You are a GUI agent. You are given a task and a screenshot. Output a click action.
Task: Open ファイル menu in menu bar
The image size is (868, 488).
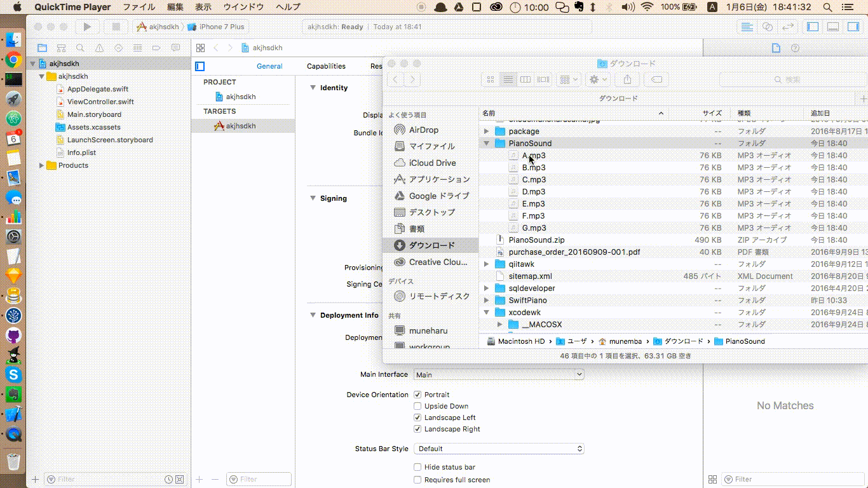point(139,7)
